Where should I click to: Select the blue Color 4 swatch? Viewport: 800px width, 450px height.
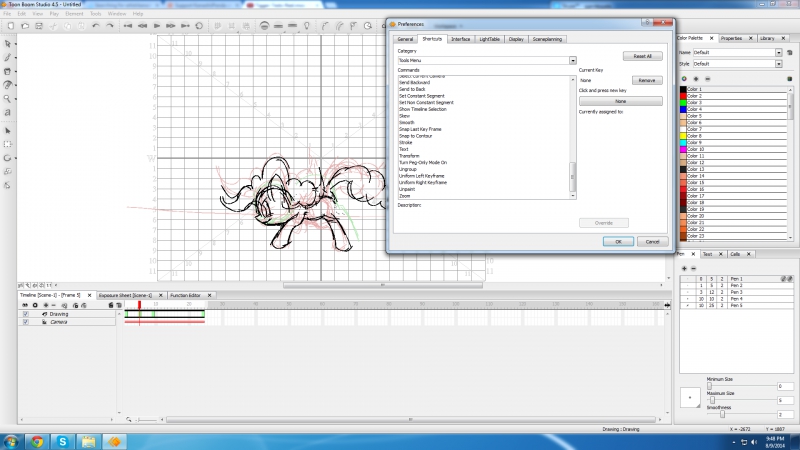(x=683, y=109)
